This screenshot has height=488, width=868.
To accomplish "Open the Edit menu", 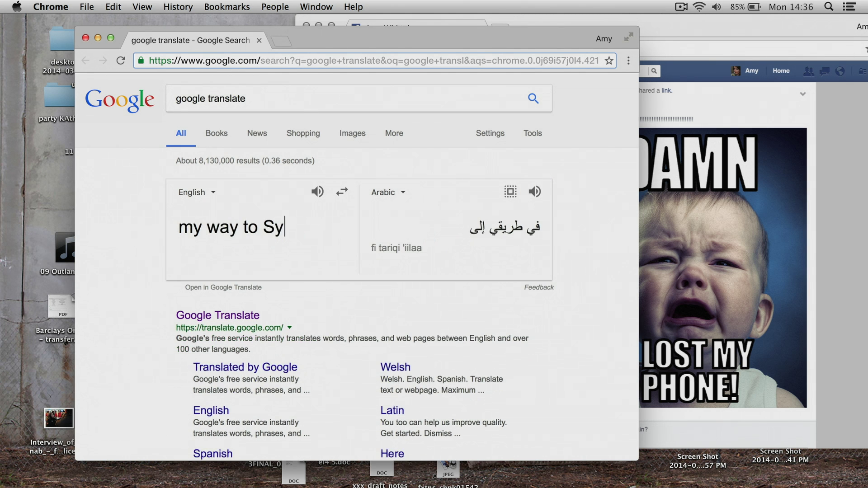I will pyautogui.click(x=113, y=7).
